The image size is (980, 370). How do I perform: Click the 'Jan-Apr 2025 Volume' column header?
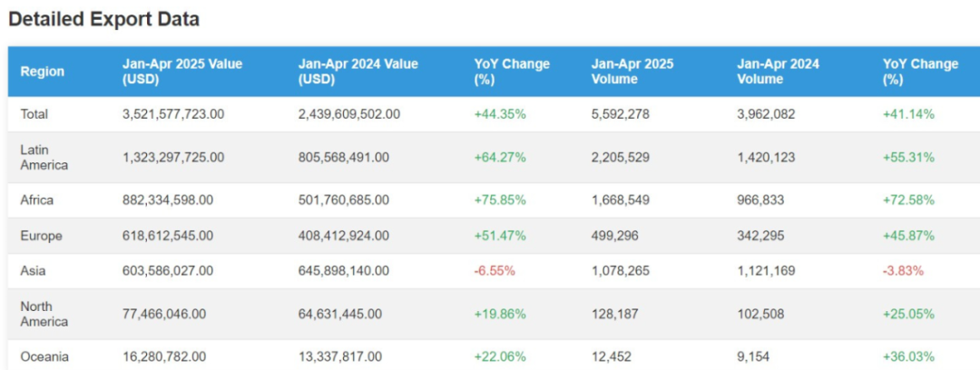(632, 72)
